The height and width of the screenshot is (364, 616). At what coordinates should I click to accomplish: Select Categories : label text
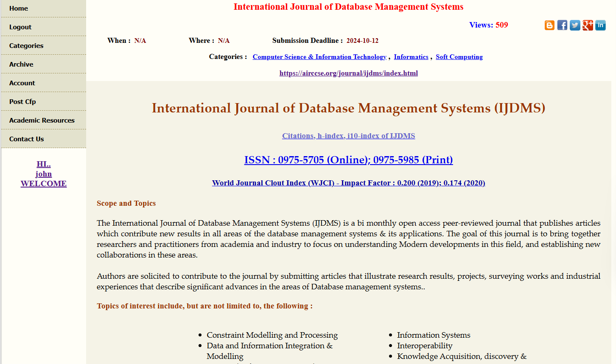228,57
